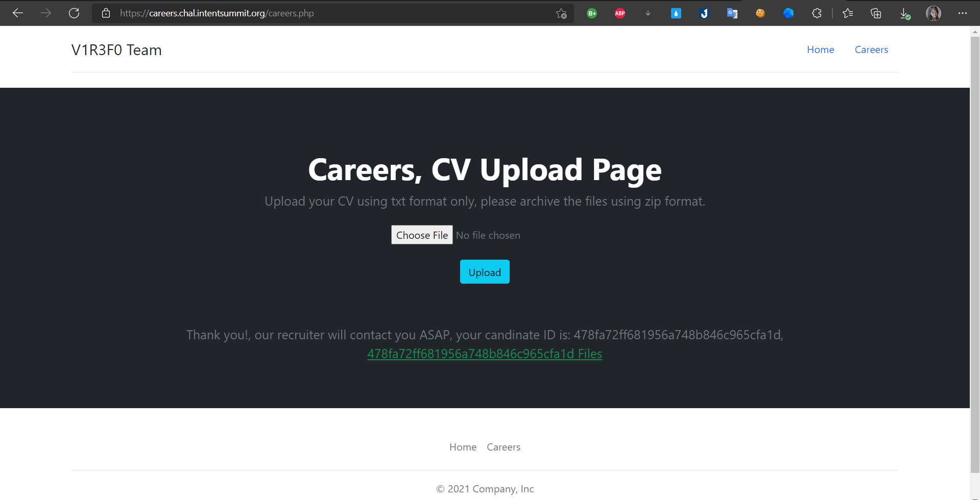Open the blue water-drop extension
Viewport: 980px width, 500px height.
click(x=676, y=13)
